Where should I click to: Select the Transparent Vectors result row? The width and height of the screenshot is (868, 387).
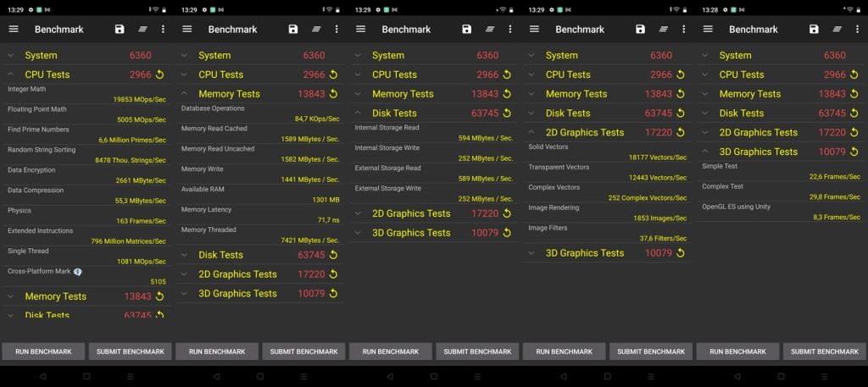pyautogui.click(x=607, y=173)
